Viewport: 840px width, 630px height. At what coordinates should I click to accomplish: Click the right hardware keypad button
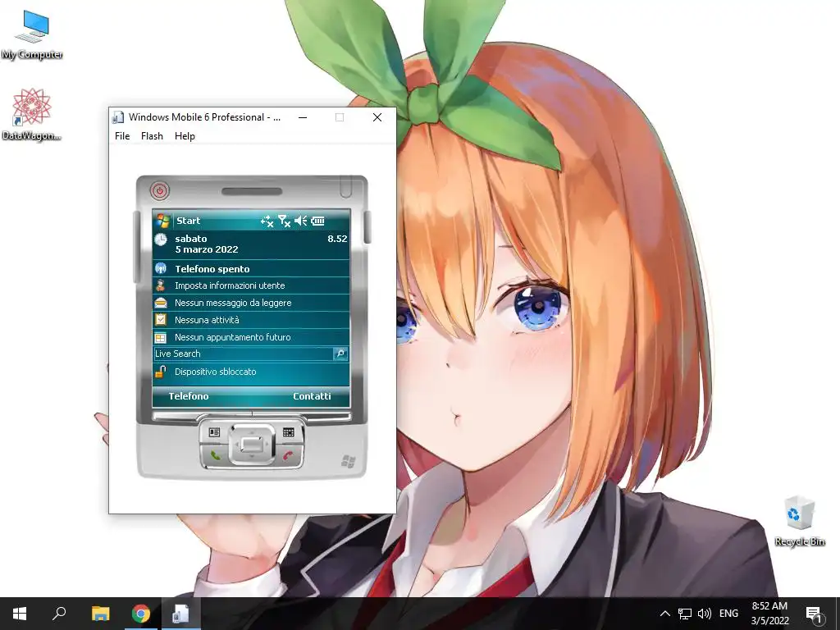click(x=289, y=431)
